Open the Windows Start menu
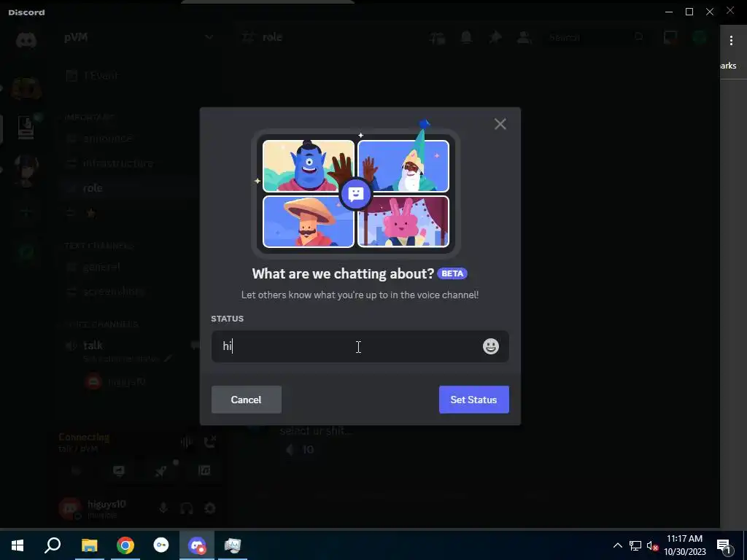This screenshot has width=747, height=560. coord(18,545)
